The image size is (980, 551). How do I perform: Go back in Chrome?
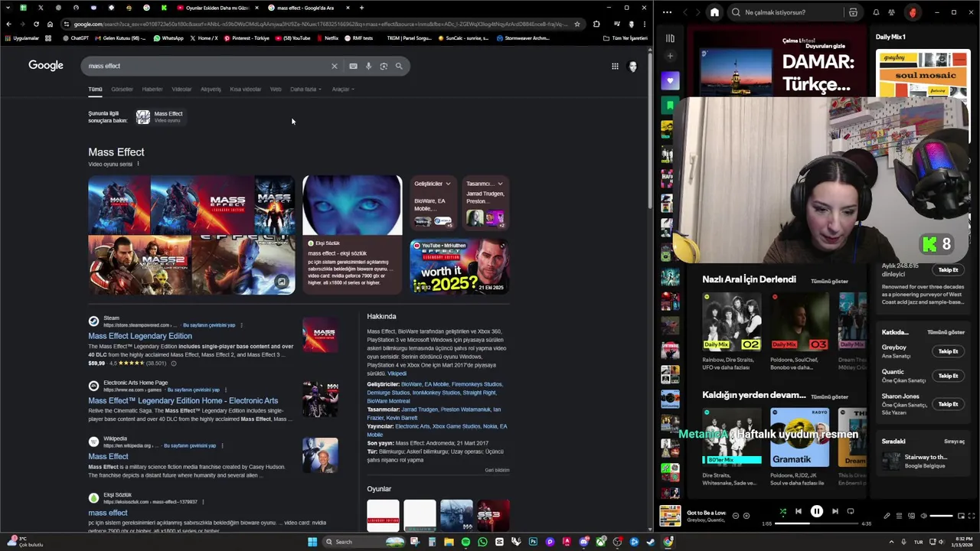8,24
